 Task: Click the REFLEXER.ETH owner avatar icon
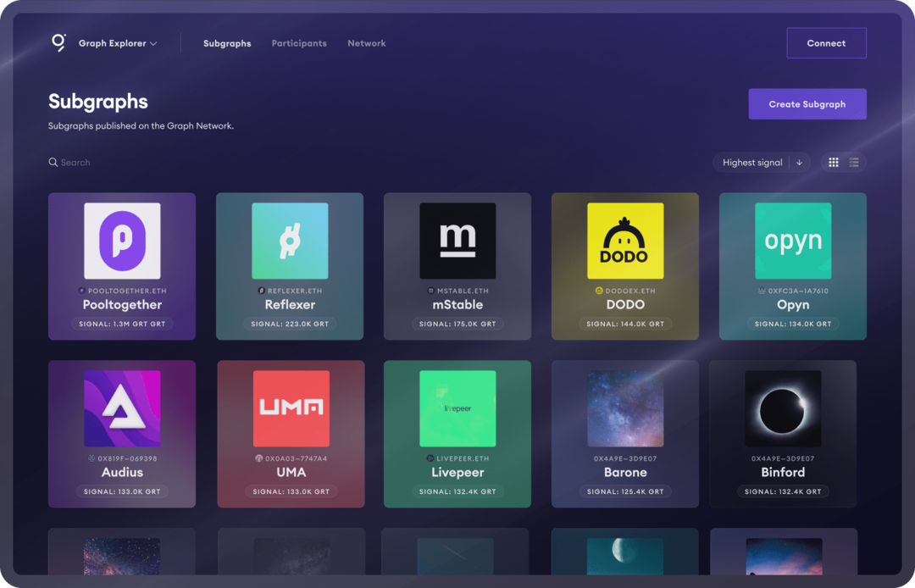click(x=262, y=291)
